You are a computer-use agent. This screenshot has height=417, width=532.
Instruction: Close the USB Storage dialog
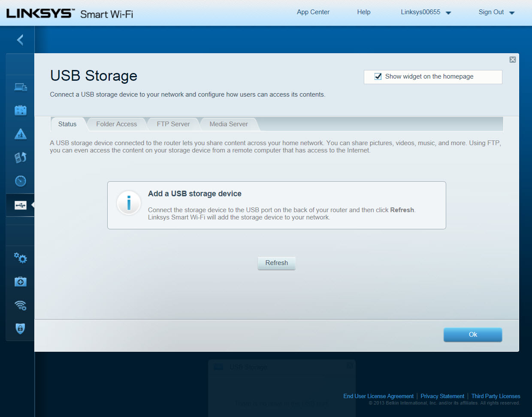[x=512, y=60]
